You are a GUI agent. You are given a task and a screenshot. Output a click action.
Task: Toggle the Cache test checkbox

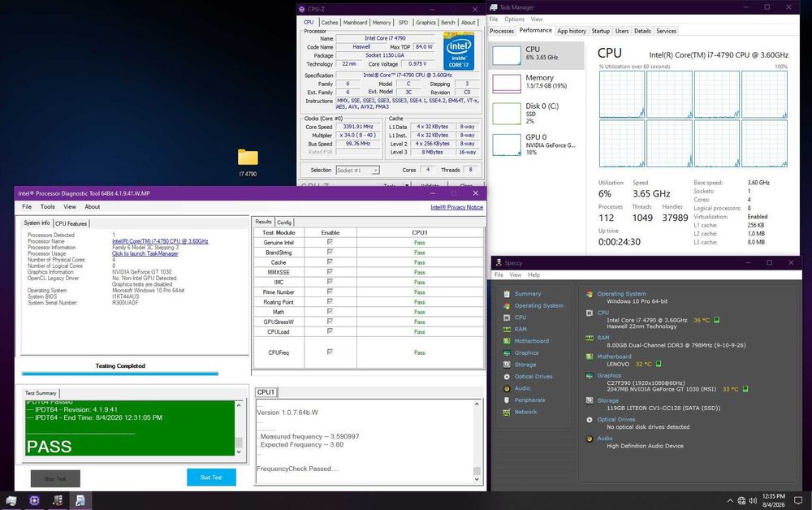point(330,261)
